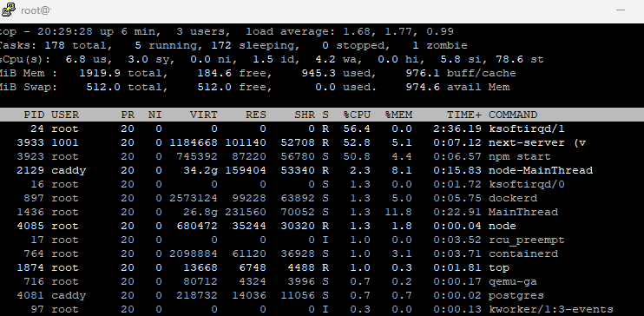Click the 52.8 CPU value for next-server
Screen dimensions: 644x316
[x=357, y=142]
